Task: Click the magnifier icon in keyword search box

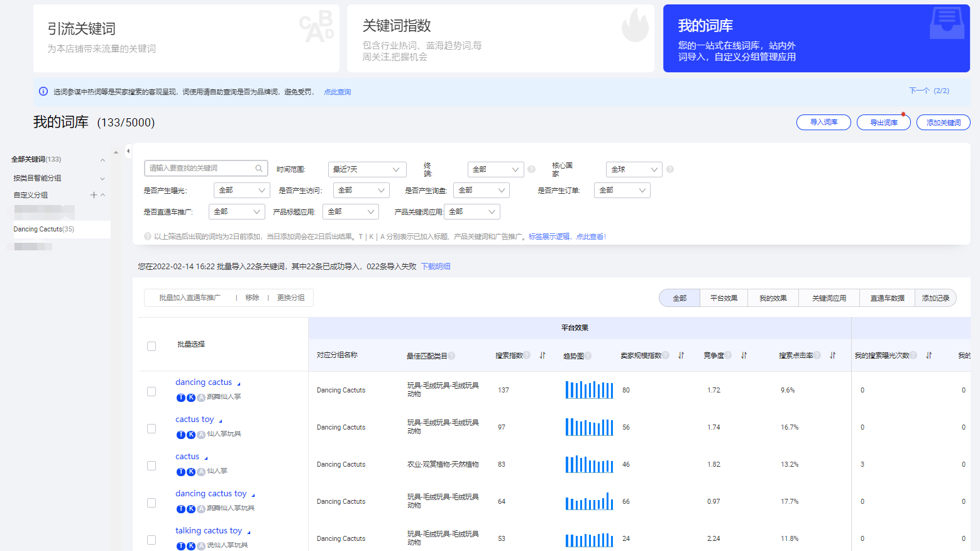Action: [x=259, y=168]
